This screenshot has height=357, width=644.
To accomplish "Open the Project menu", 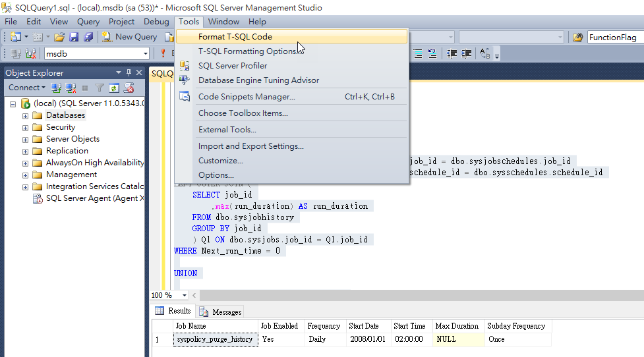I will pyautogui.click(x=121, y=22).
